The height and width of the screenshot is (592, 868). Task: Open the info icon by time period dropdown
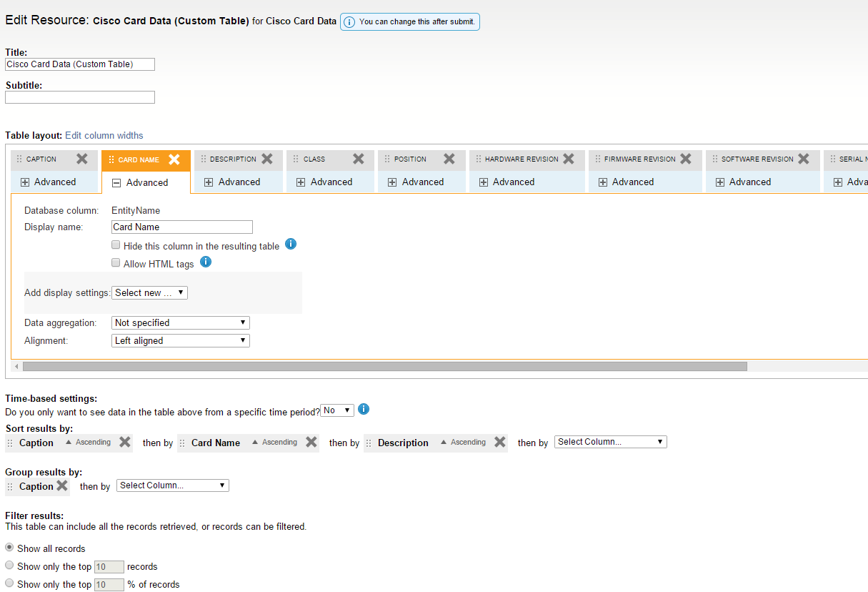[x=364, y=409]
